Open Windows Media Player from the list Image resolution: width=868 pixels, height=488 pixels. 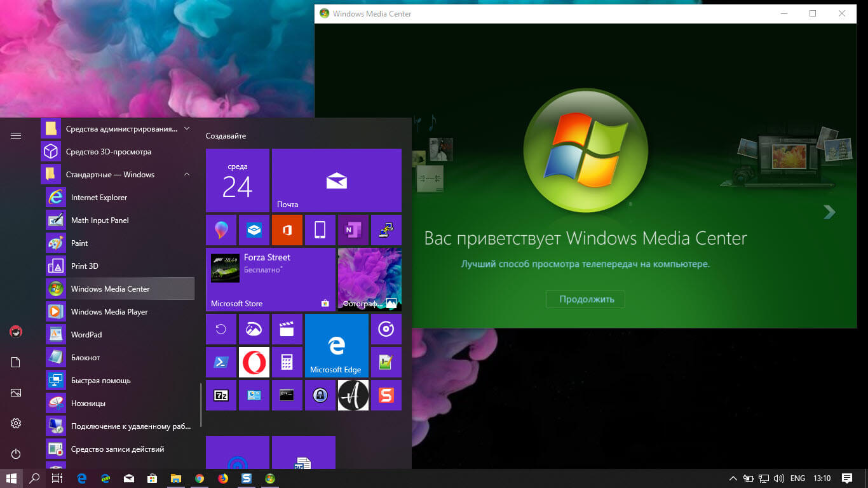(120, 312)
